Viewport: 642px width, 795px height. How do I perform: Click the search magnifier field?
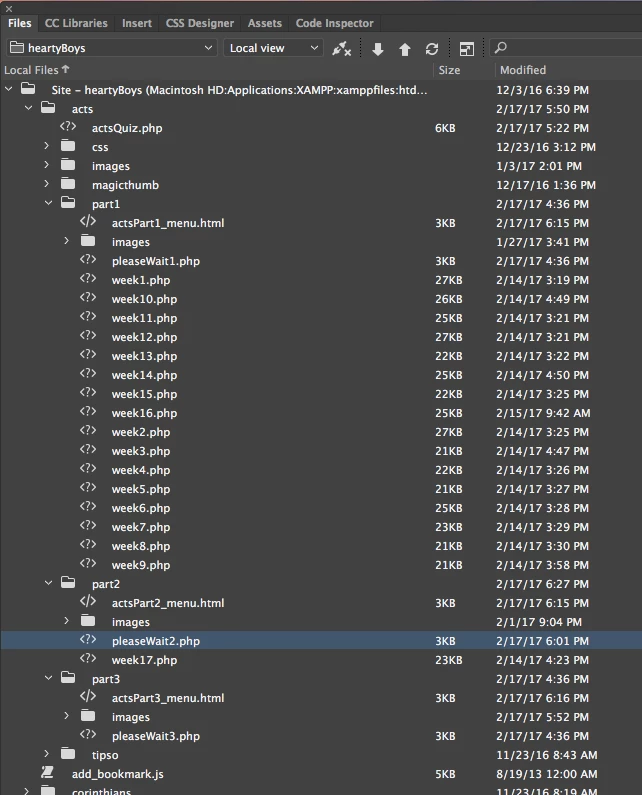tap(565, 48)
